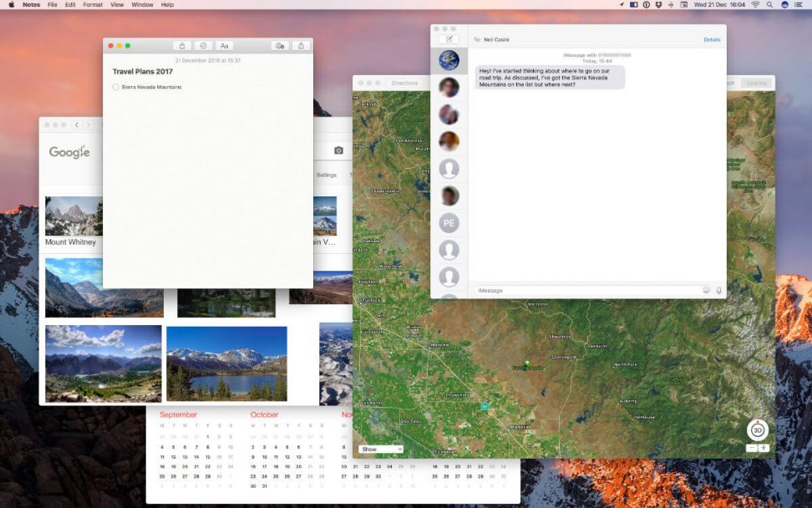Click the Details link in Messages
The image size is (812, 508).
click(712, 39)
